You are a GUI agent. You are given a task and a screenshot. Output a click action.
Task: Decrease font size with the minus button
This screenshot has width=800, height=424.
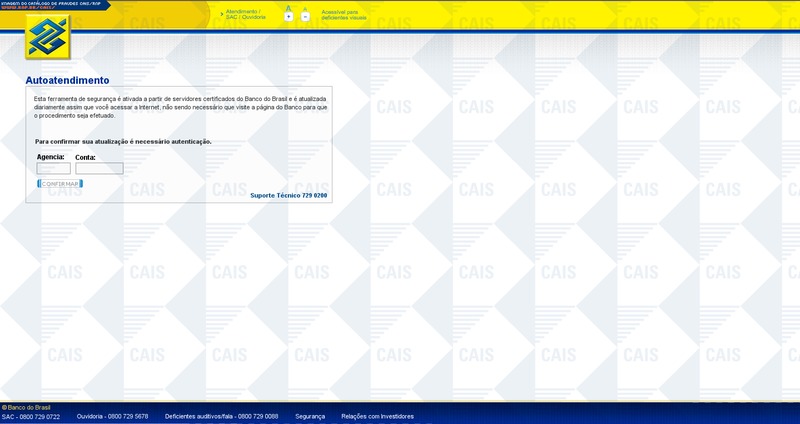pos(305,17)
